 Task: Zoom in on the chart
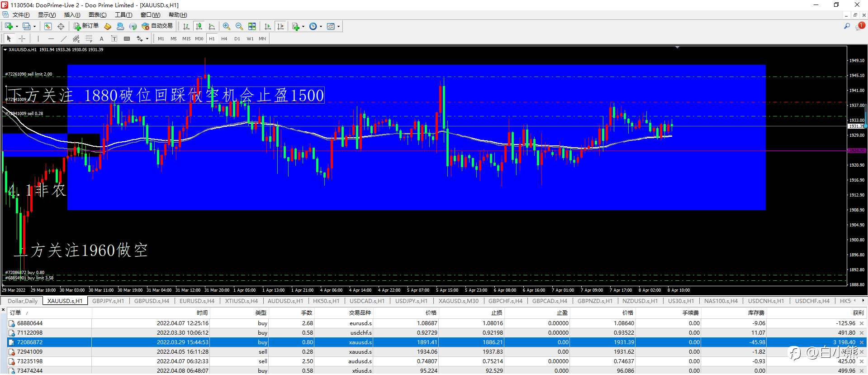coord(227,26)
